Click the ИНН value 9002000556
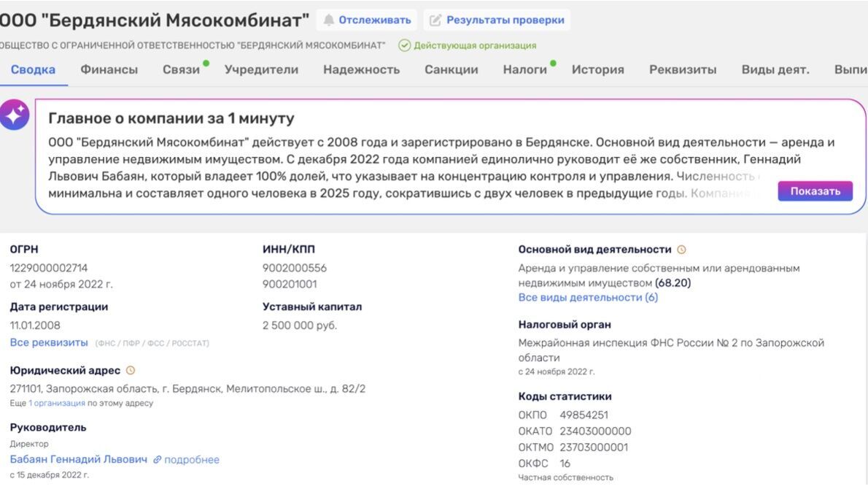The width and height of the screenshot is (868, 489). (x=295, y=268)
